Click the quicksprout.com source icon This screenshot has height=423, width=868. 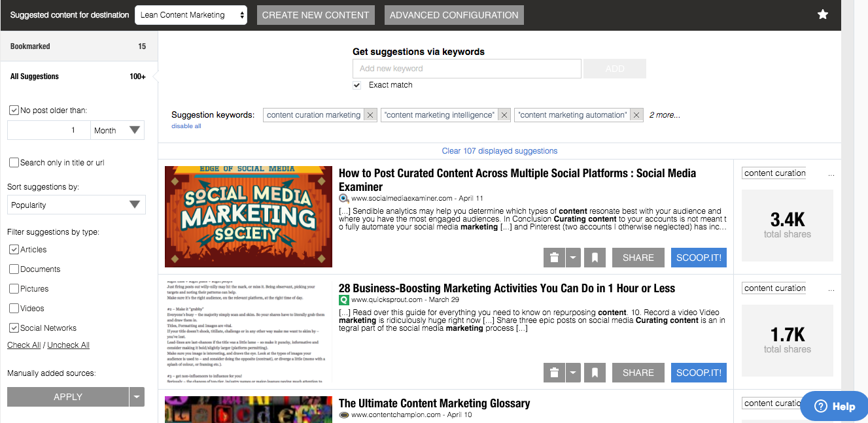344,300
